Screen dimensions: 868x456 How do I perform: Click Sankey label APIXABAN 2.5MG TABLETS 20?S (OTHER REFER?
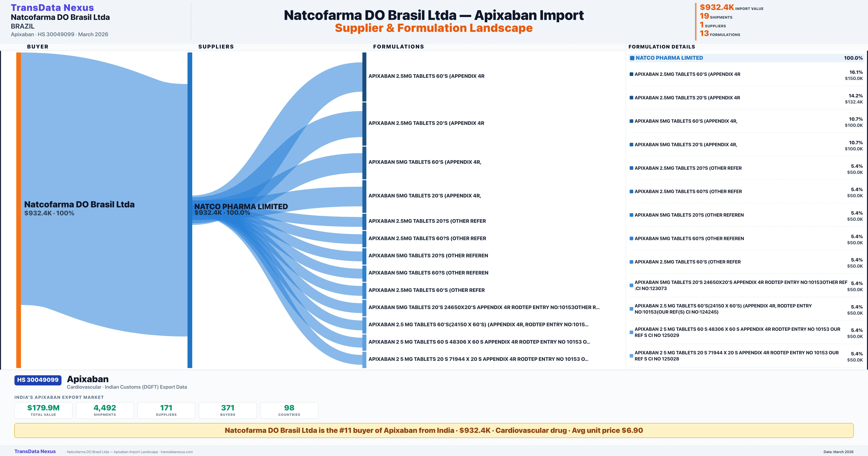tap(427, 221)
